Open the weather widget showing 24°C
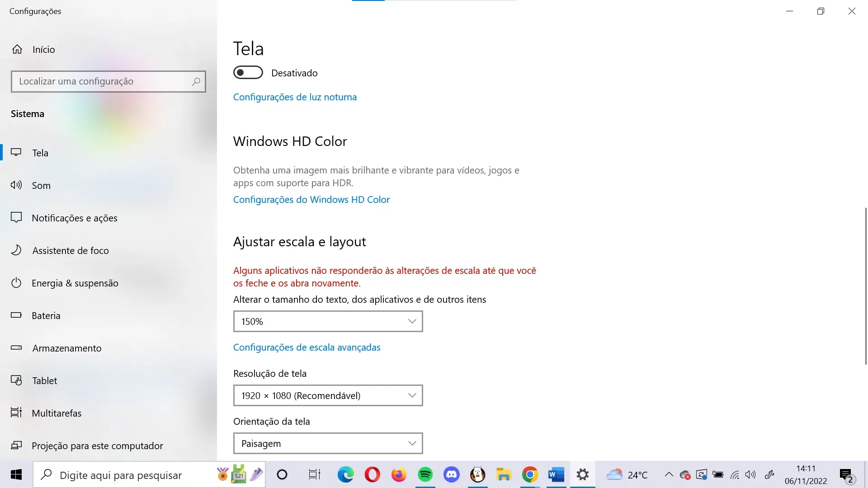 click(x=627, y=475)
